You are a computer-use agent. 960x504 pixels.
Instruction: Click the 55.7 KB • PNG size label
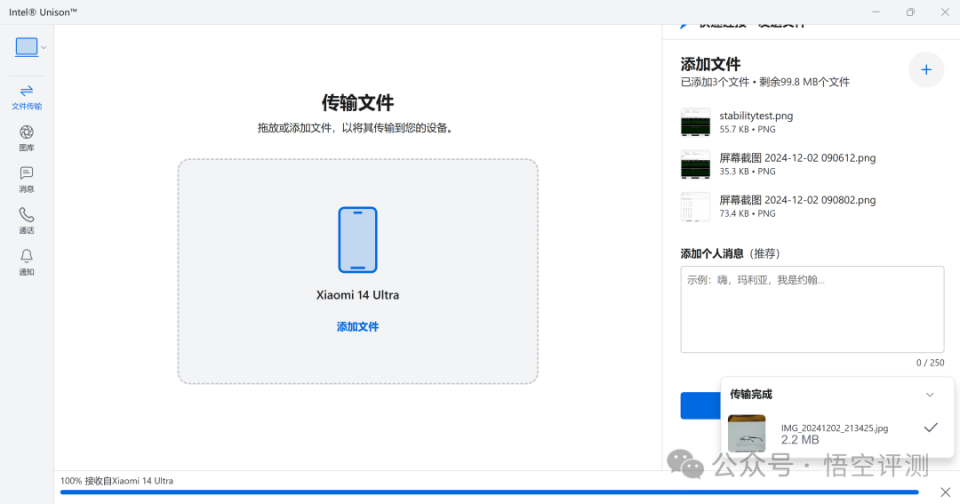(x=747, y=129)
